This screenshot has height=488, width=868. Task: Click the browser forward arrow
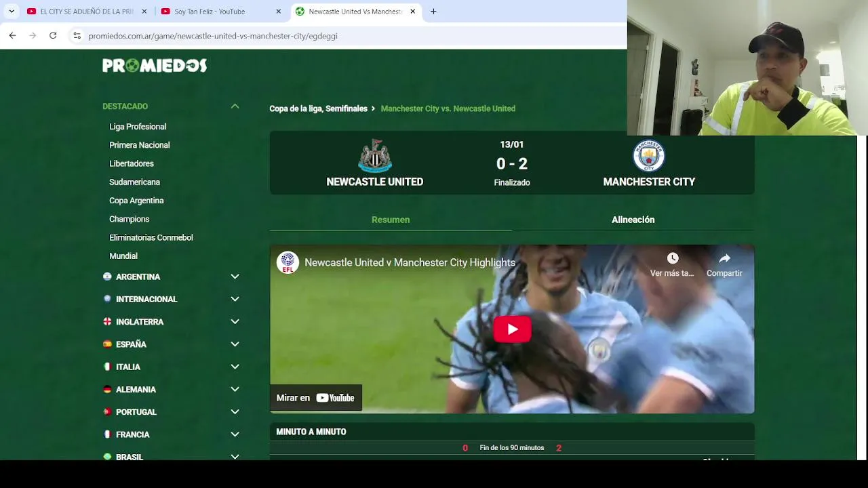click(33, 35)
